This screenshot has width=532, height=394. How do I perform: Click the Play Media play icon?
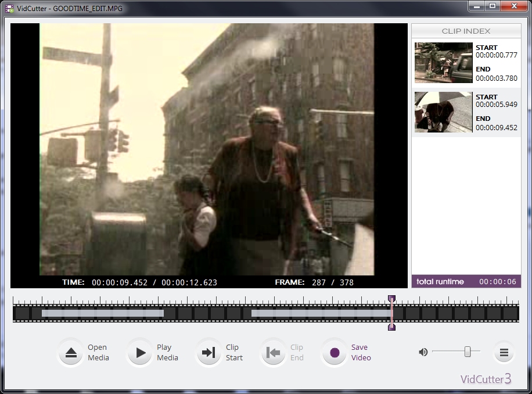pyautogui.click(x=141, y=353)
